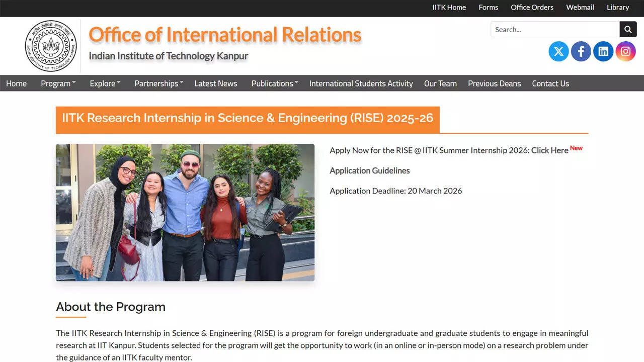The width and height of the screenshot is (644, 362).
Task: Expand the Publications dropdown menu
Action: coord(275,83)
